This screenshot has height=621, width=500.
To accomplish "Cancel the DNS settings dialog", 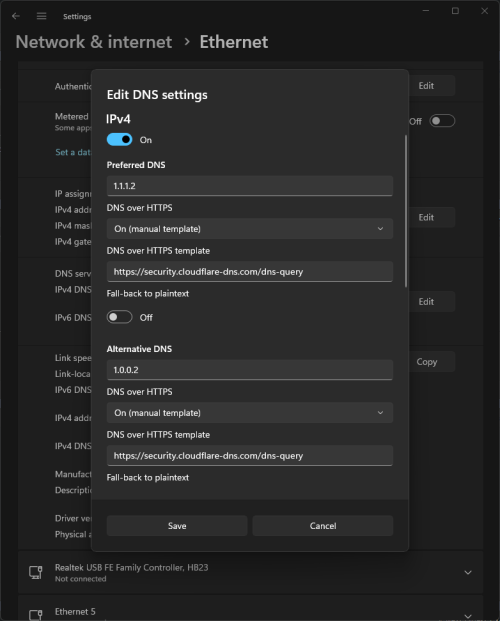I will pyautogui.click(x=323, y=526).
